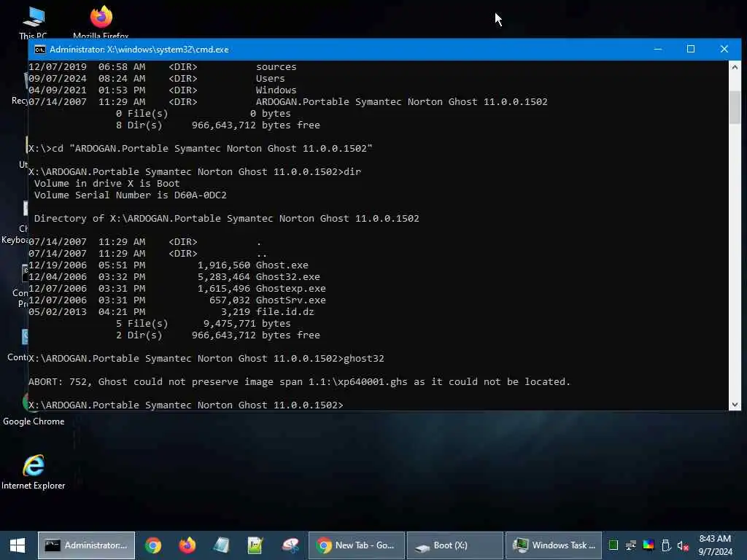Click the file.id.dz listing line

pos(171,311)
